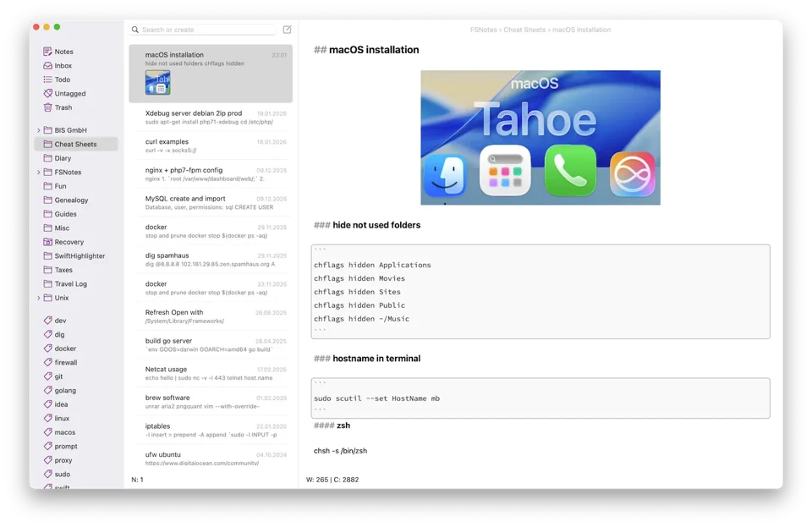812x527 pixels.
Task: Open the MySQL create and import note
Action: (211, 202)
